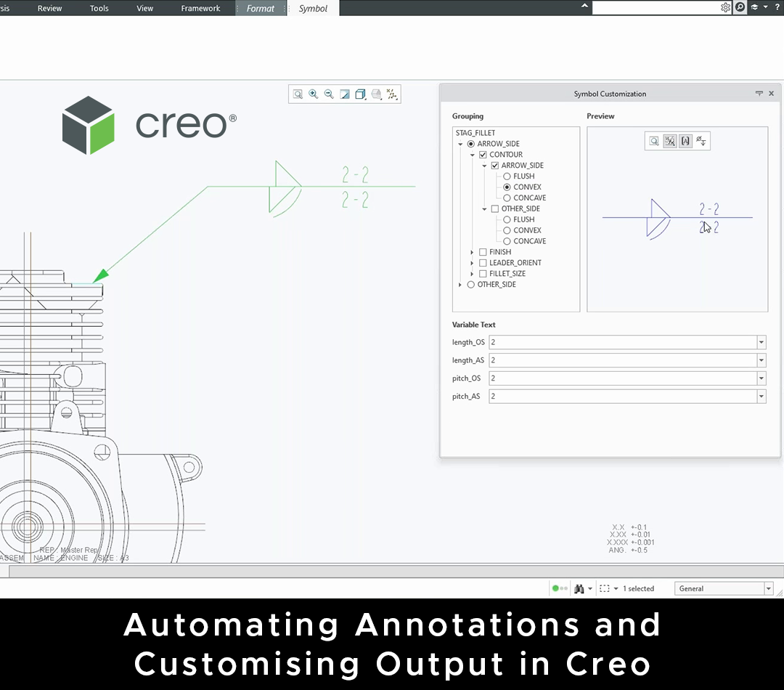Toggle the attach points icon in Preview
The height and width of the screenshot is (690, 784).
point(670,141)
